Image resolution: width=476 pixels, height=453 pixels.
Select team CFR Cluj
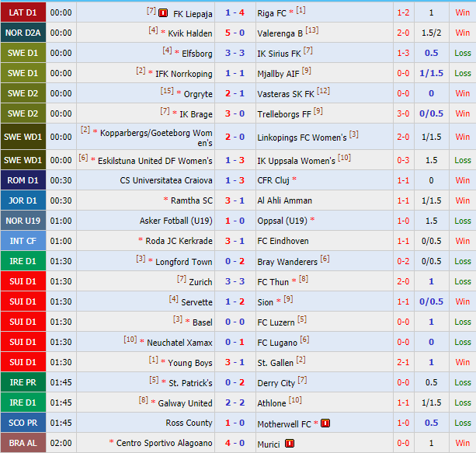coord(273,180)
